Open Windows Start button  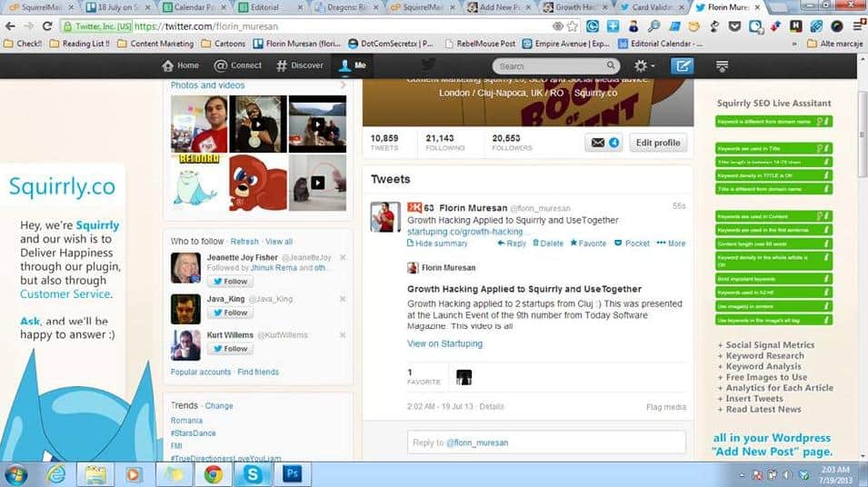15,475
